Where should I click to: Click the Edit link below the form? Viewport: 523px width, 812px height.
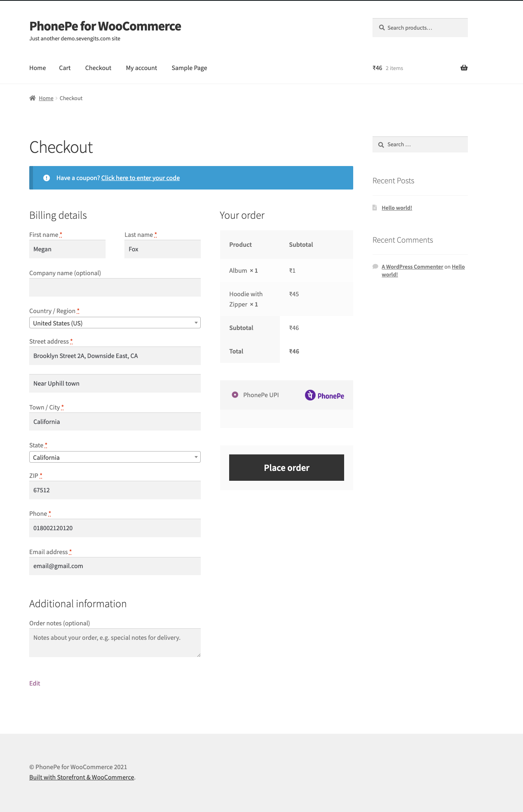35,683
